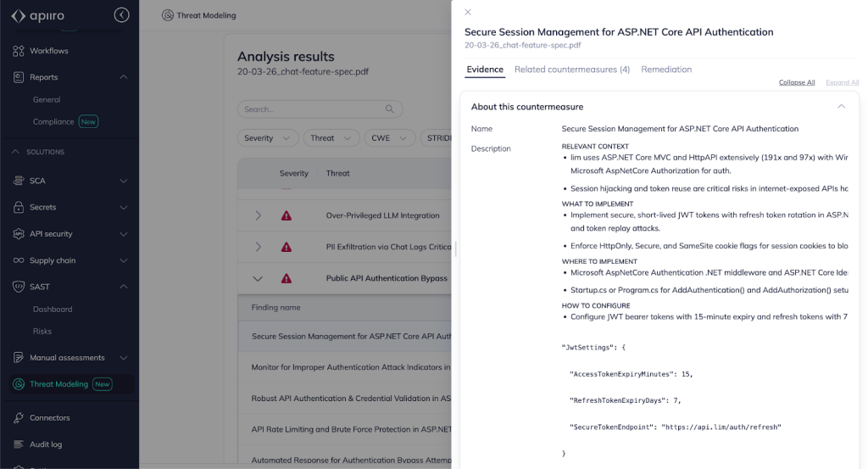Select the Compliance reports item
868x469 pixels.
pos(53,122)
